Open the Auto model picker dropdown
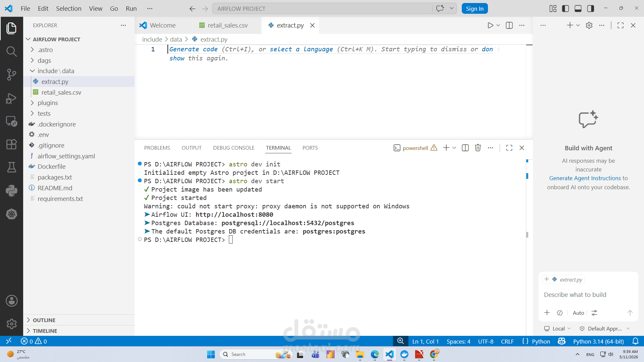The image size is (644, 362). [578, 313]
